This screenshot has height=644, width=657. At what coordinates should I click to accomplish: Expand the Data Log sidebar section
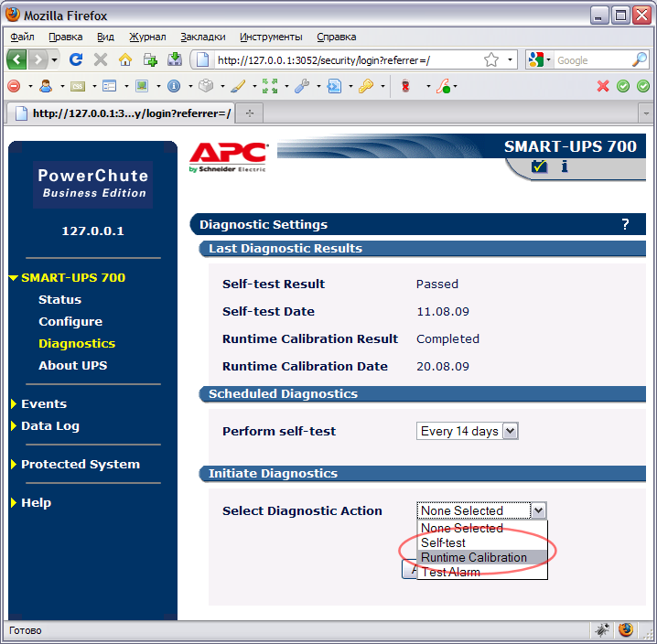pyautogui.click(x=14, y=425)
